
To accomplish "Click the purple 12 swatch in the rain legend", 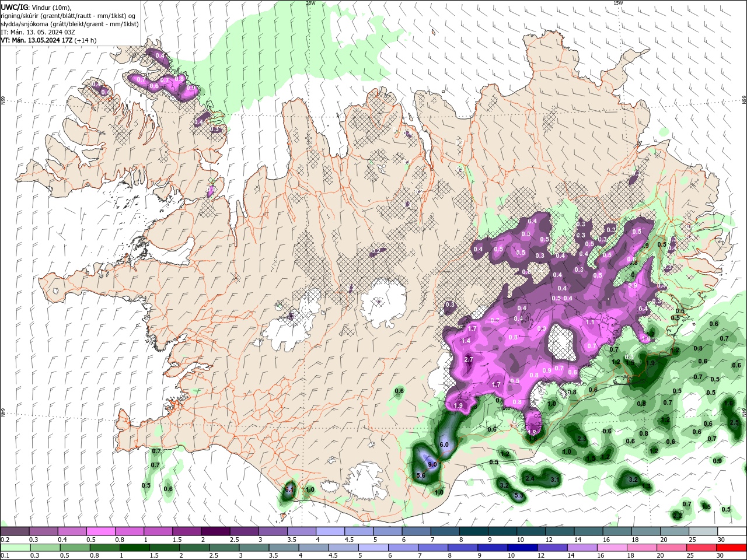I will (551, 548).
